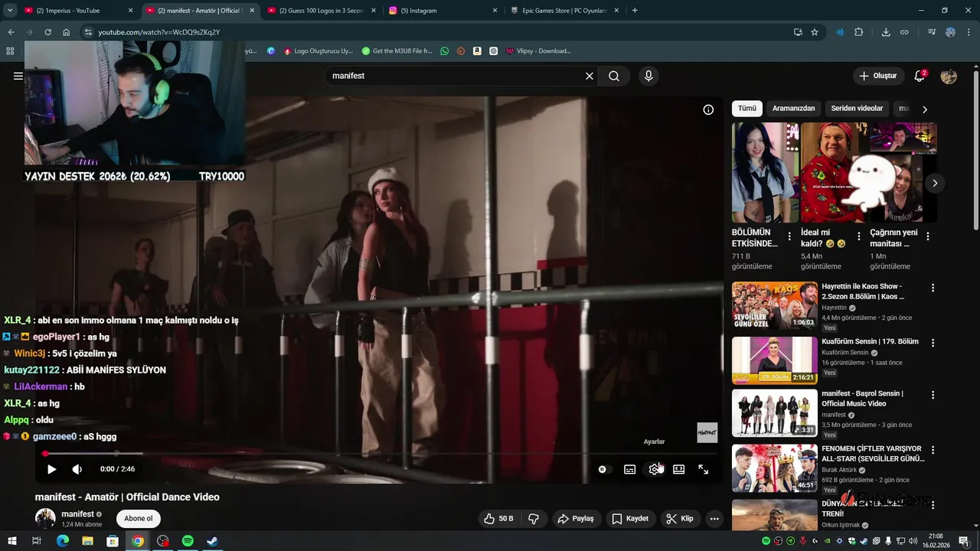The image size is (980, 551).
Task: Go to Chrome home page icon
Action: (67, 32)
